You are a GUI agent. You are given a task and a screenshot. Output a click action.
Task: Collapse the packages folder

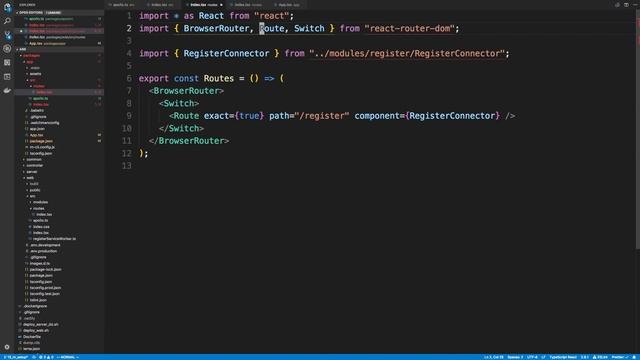[x=31, y=56]
